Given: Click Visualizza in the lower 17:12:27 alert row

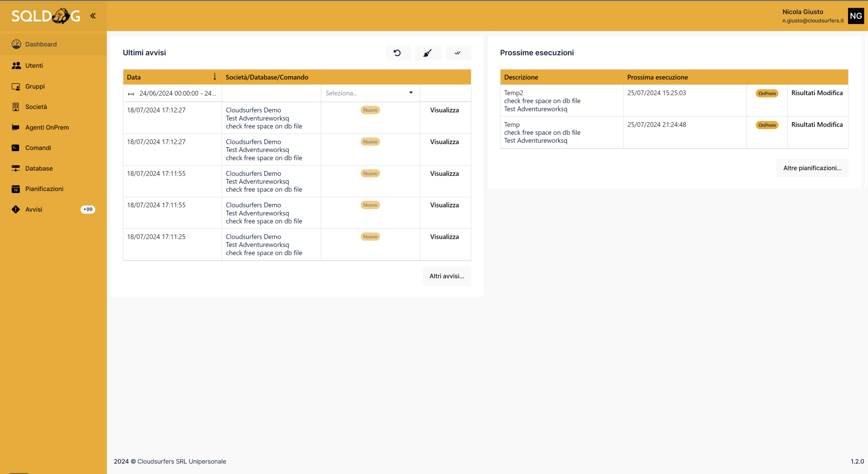Looking at the screenshot, I should [445, 142].
